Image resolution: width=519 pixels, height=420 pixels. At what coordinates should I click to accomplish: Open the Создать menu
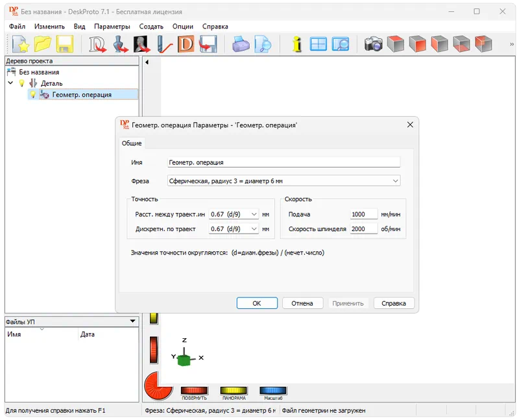[x=151, y=27]
